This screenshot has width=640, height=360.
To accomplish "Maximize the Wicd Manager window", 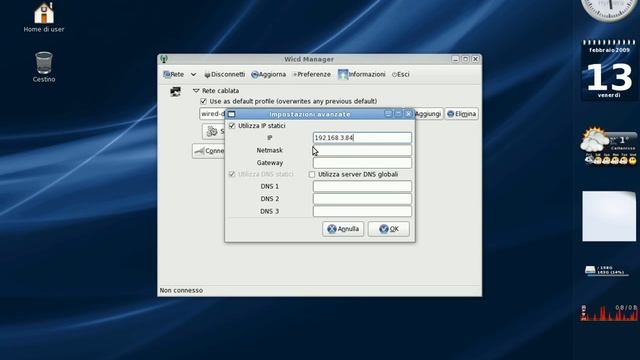I will coord(465,59).
